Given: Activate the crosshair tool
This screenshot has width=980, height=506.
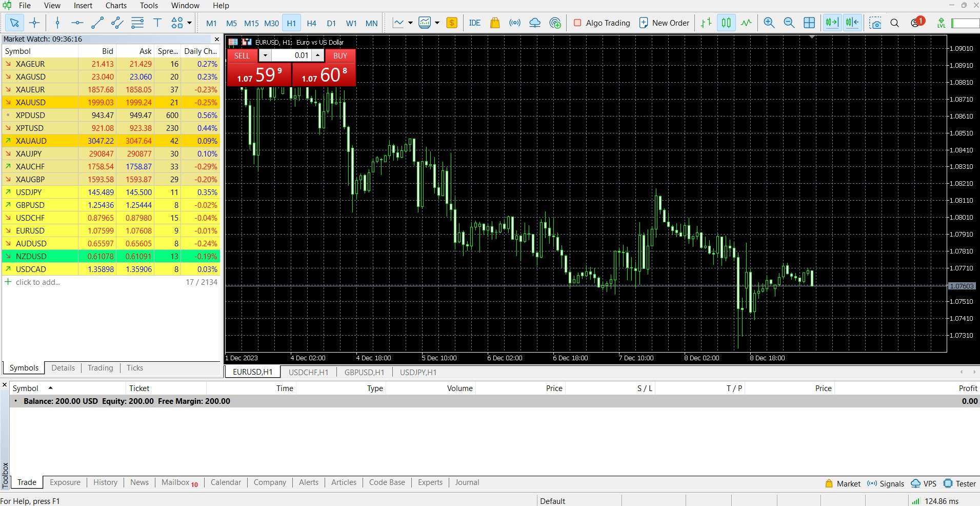Looking at the screenshot, I should [34, 23].
